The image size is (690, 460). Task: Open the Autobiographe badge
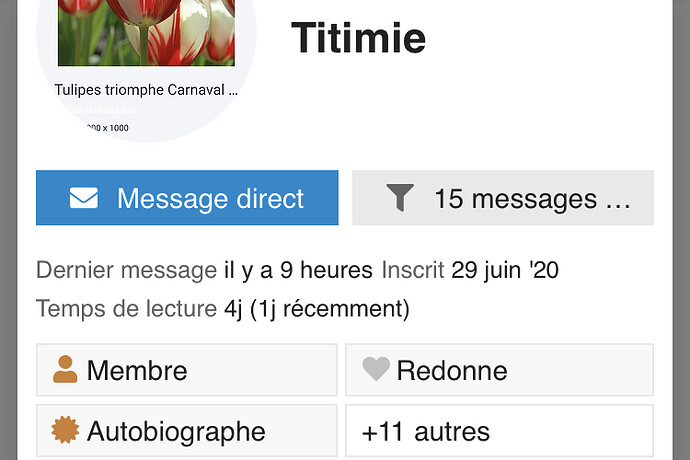tap(187, 431)
